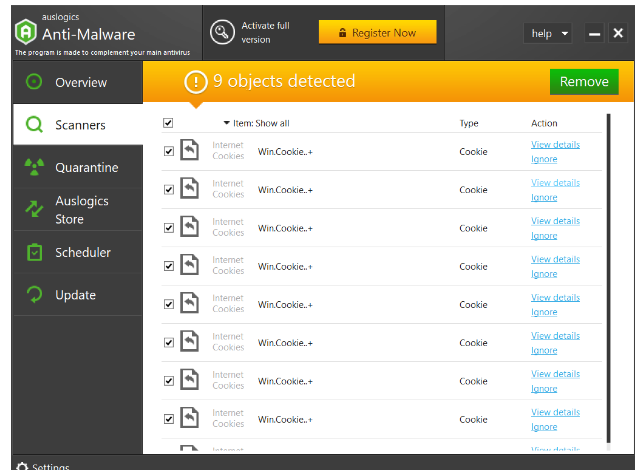
Task: Click the Type column header
Action: (469, 123)
